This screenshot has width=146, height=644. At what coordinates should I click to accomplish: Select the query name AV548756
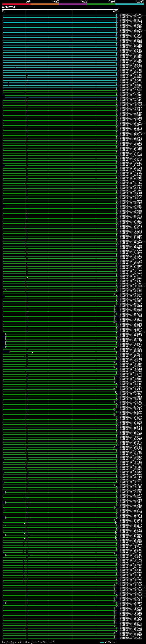tap(8, 7)
